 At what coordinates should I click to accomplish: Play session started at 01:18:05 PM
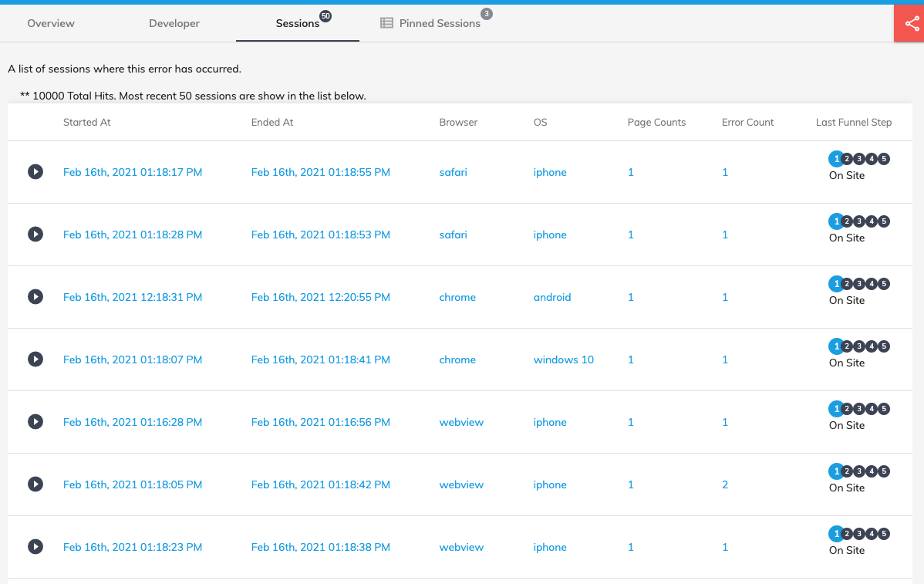click(35, 484)
